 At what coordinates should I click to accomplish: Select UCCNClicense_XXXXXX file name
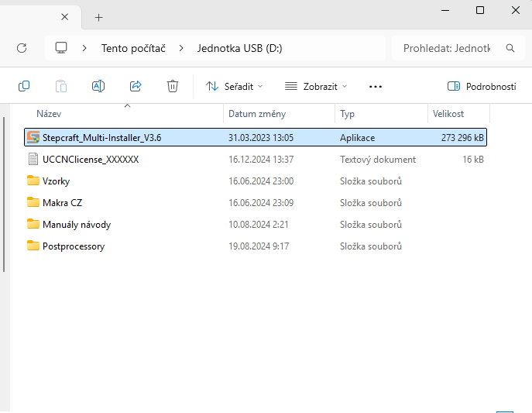91,160
